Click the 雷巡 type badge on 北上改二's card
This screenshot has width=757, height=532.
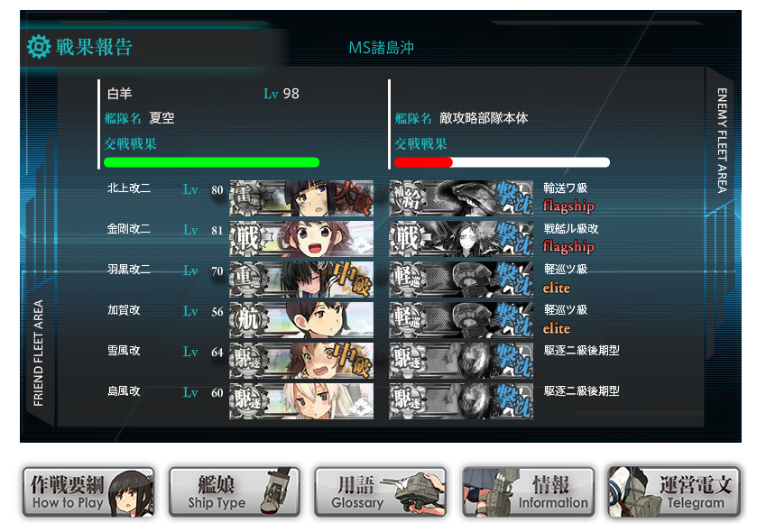[247, 198]
